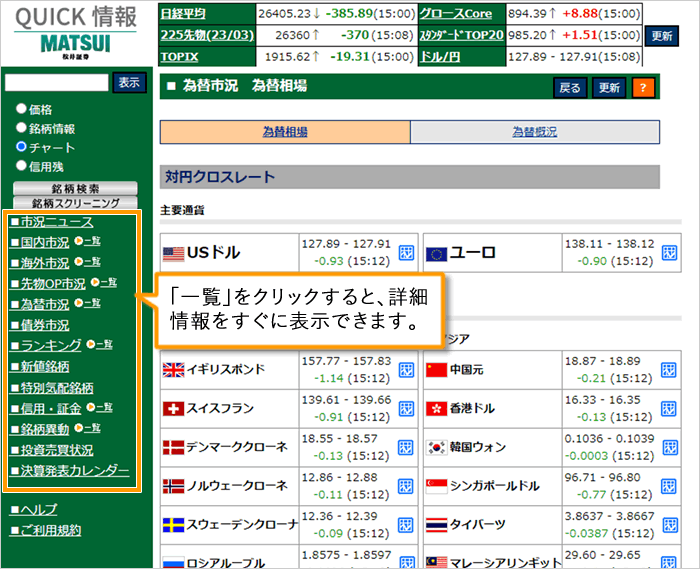
Task: Select the 価格 radio button
Action: point(21,108)
